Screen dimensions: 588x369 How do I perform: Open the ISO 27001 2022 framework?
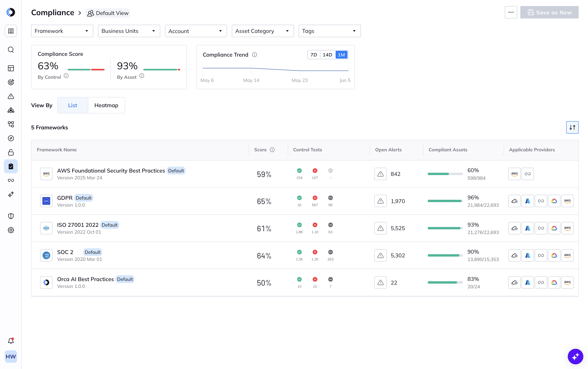click(78, 225)
